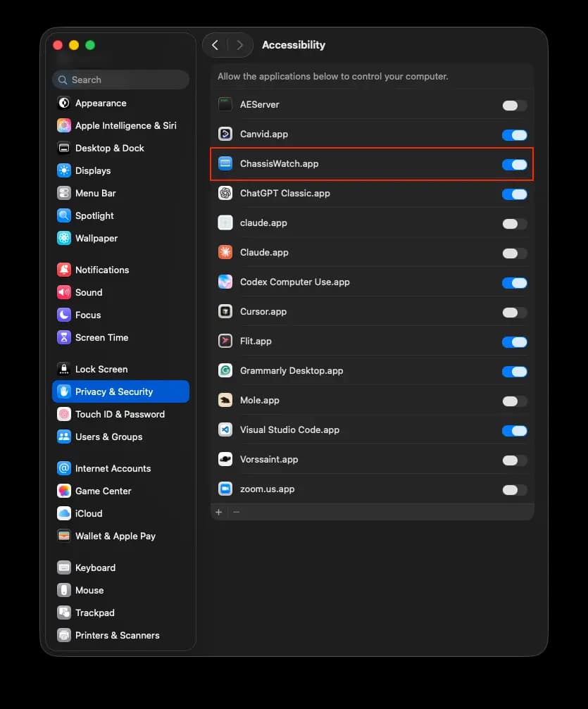
Task: Disable Visual Studio Code.app toggle
Action: (x=514, y=431)
